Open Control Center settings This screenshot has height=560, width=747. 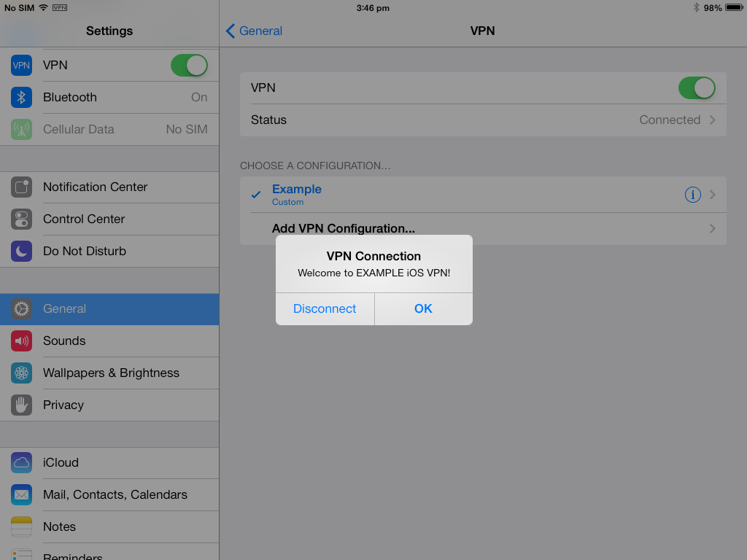pyautogui.click(x=109, y=219)
